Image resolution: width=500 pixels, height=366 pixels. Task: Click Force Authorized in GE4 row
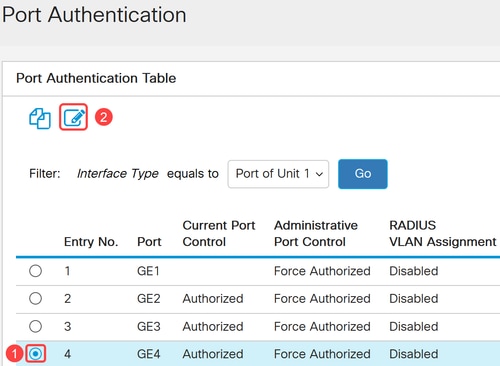pyautogui.click(x=322, y=354)
